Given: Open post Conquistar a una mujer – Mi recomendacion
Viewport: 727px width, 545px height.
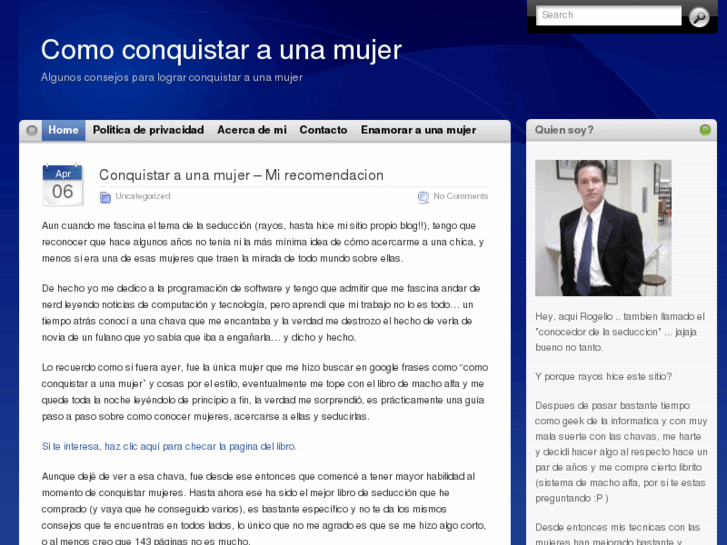Looking at the screenshot, I should [241, 175].
